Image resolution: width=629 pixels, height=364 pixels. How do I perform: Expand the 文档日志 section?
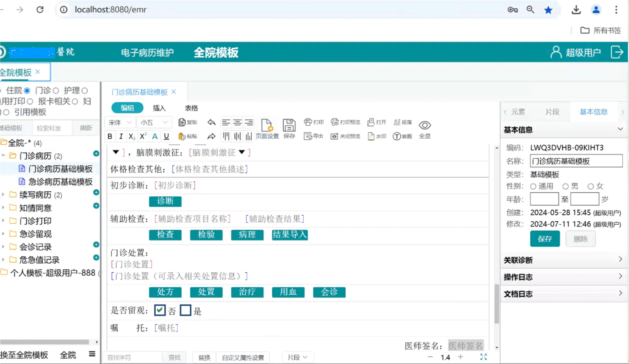coord(620,293)
